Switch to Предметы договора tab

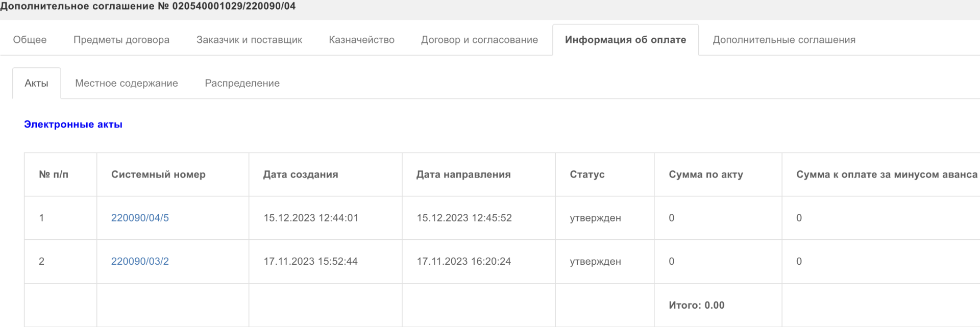point(121,40)
